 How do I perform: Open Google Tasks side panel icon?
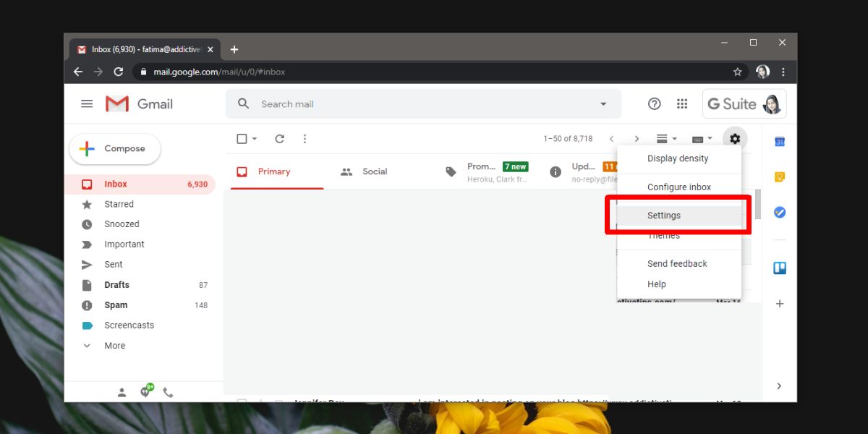(780, 213)
